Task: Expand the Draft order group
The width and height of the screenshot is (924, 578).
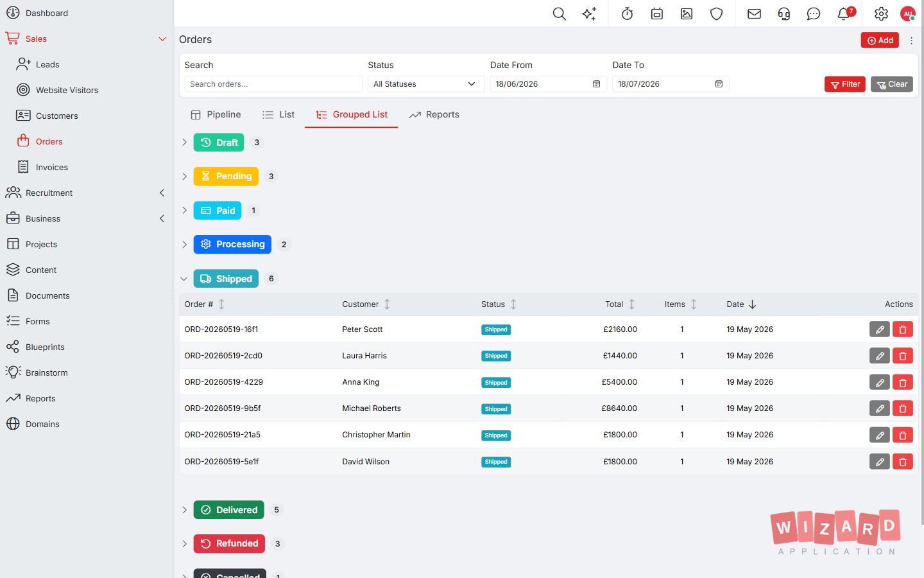Action: (184, 143)
